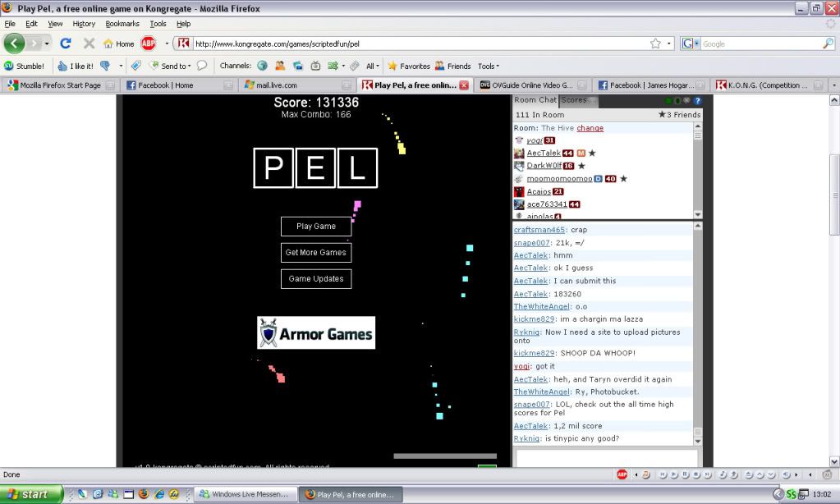Open the back/forward history dropdown arrow
This screenshot has width=840, height=504.
[x=47, y=44]
